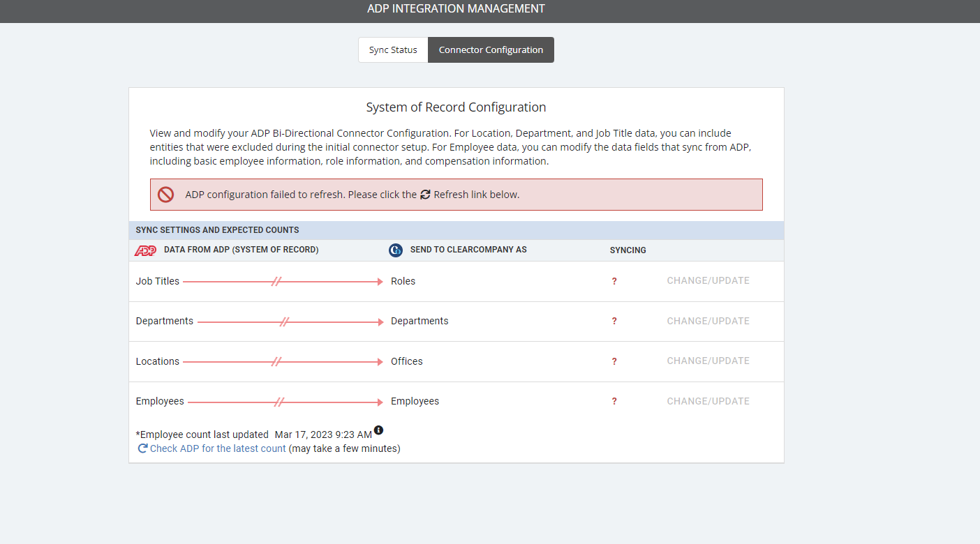Click the question mark in Locations row

pos(614,361)
